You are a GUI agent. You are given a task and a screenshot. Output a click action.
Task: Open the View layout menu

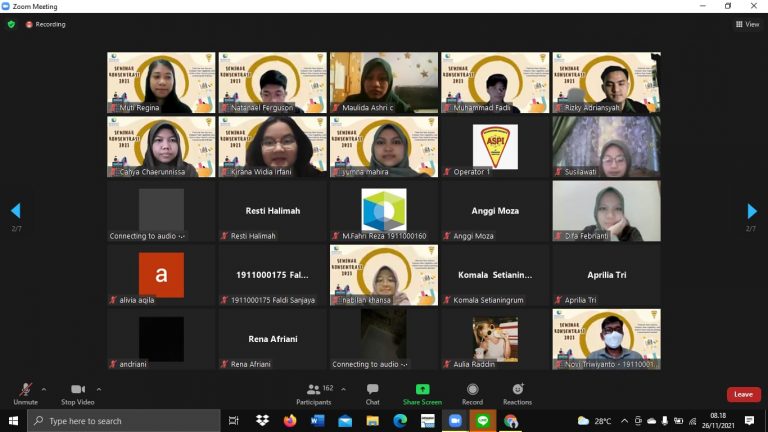pyautogui.click(x=747, y=24)
